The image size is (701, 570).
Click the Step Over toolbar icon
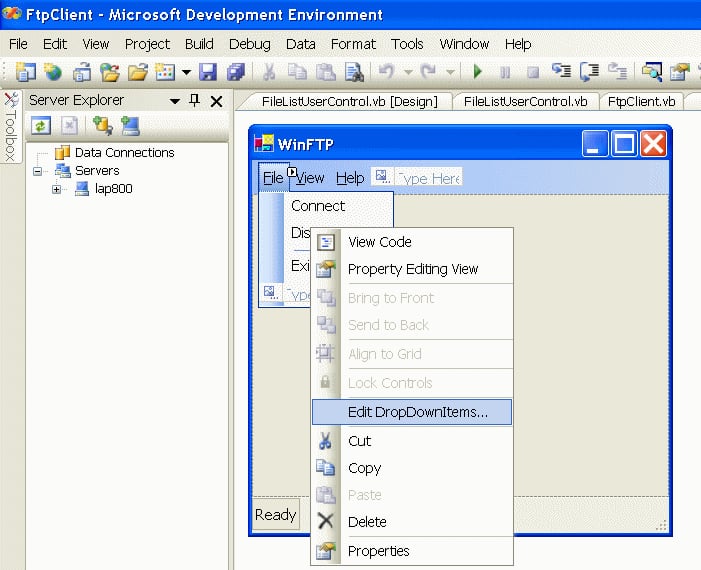click(590, 72)
